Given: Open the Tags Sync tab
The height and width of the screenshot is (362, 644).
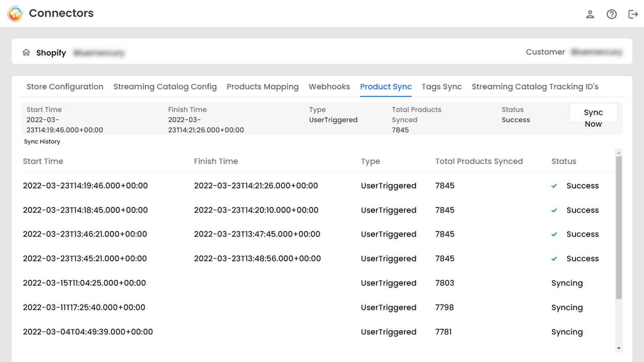Looking at the screenshot, I should [442, 86].
